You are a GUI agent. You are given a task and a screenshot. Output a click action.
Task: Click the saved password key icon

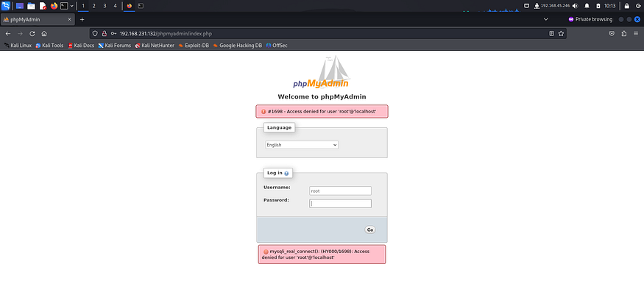click(x=113, y=34)
